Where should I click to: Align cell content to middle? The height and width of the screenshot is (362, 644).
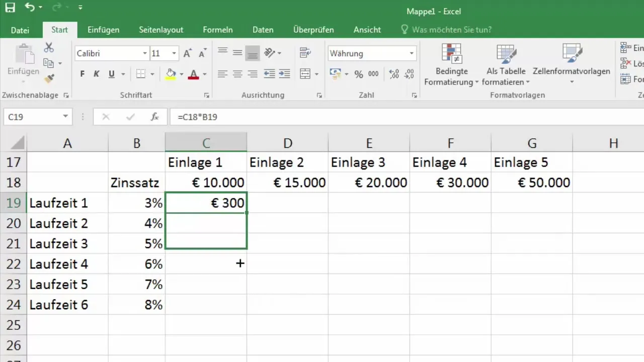pyautogui.click(x=237, y=52)
